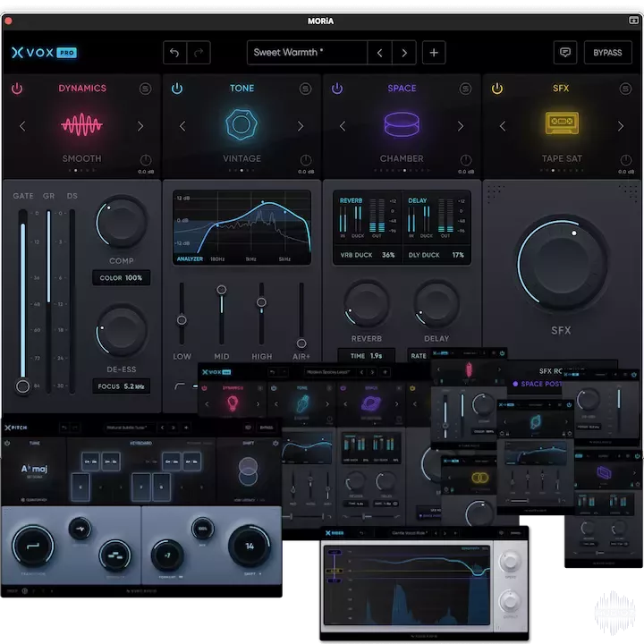This screenshot has width=644, height=644.
Task: Solo the Tone module with S button
Action: 305,89
